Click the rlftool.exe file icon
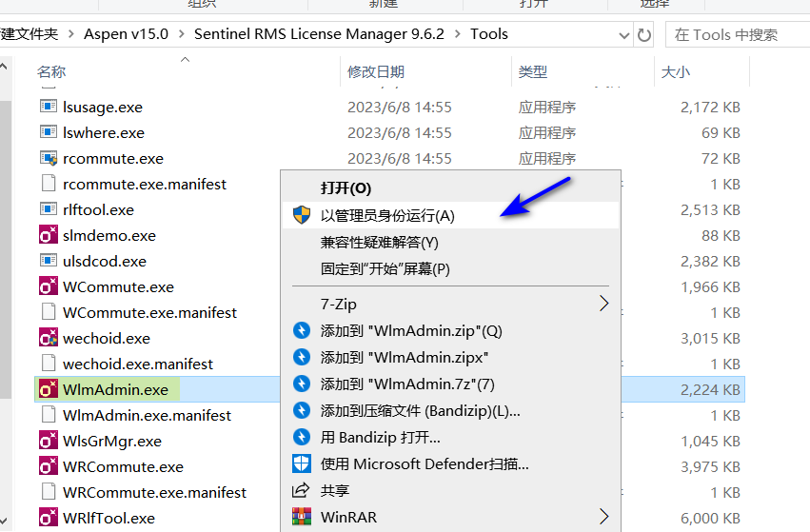This screenshot has width=810, height=532. [49, 209]
